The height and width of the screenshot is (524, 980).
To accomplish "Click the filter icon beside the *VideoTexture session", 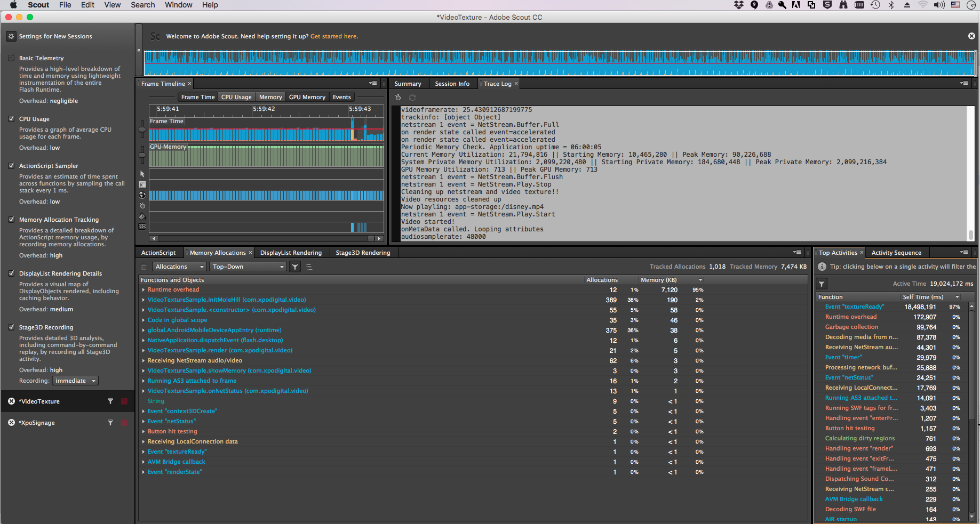I will coord(110,401).
